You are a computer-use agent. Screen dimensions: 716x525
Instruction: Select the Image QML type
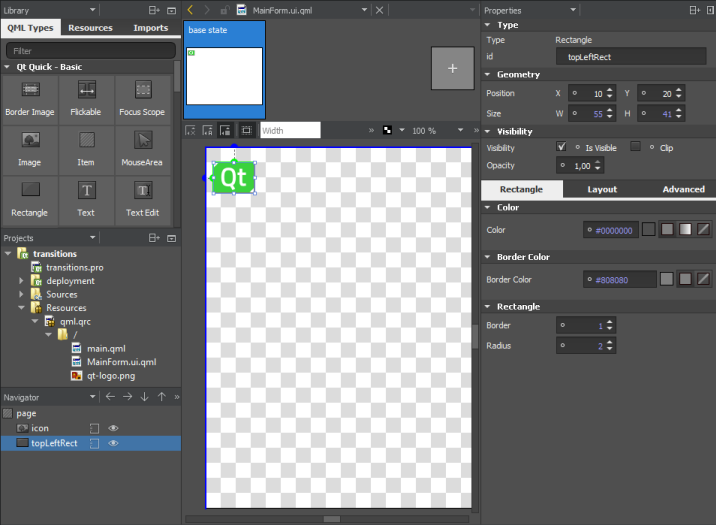click(x=30, y=150)
